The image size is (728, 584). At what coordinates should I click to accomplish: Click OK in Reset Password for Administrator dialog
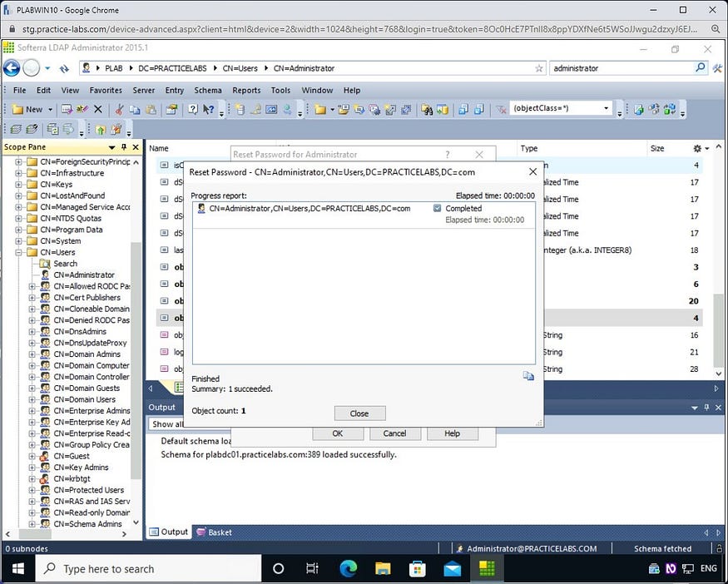pyautogui.click(x=338, y=433)
